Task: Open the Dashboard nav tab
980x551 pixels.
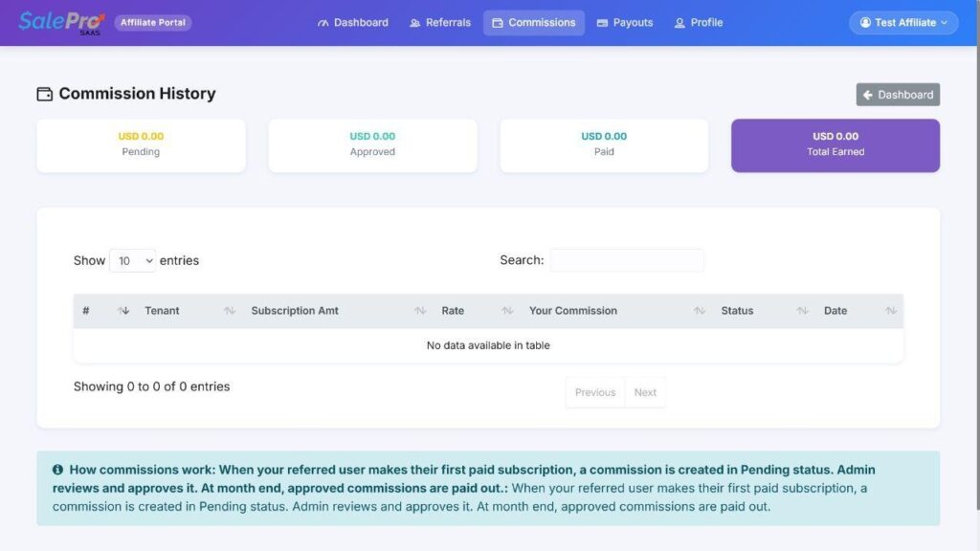Action: [x=353, y=23]
